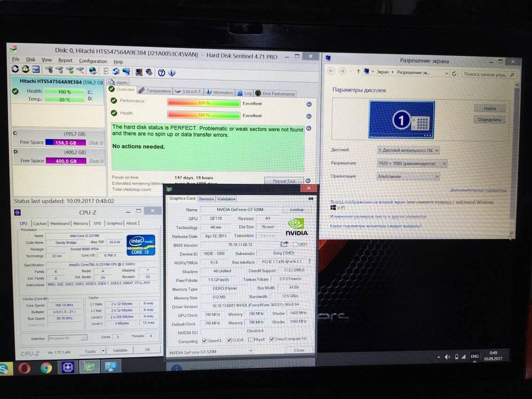Click the CPU-Z taskbar icon
This screenshot has height=399, width=532.
68,367
